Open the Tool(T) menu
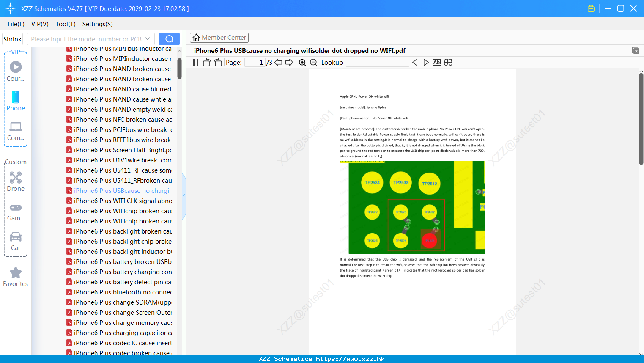Image resolution: width=644 pixels, height=363 pixels. pyautogui.click(x=66, y=24)
